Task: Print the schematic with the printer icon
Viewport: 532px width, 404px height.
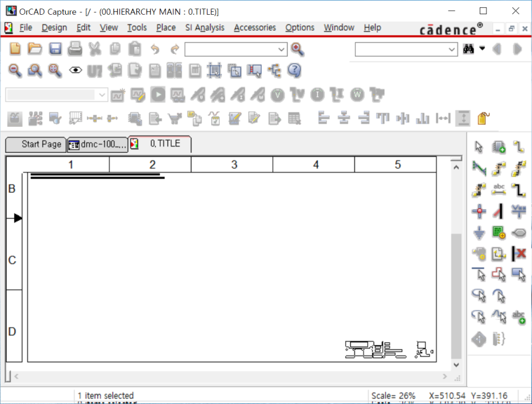Action: coord(75,50)
